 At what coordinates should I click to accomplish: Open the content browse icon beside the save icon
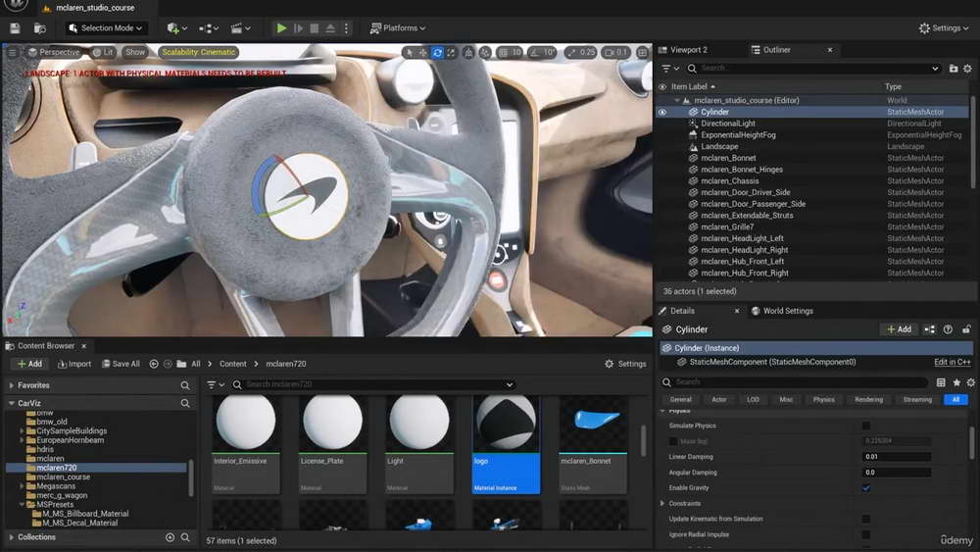[39, 28]
